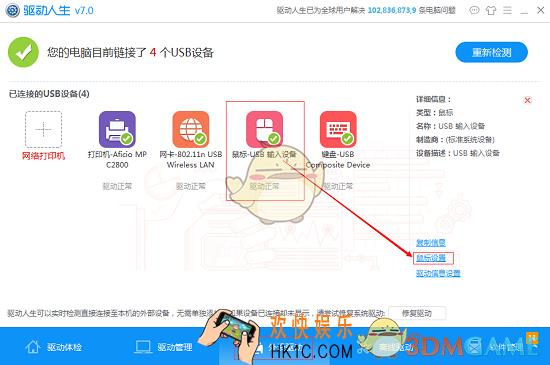The image size is (550, 365).
Task: Open the skin shirt icon
Action: [491, 11]
